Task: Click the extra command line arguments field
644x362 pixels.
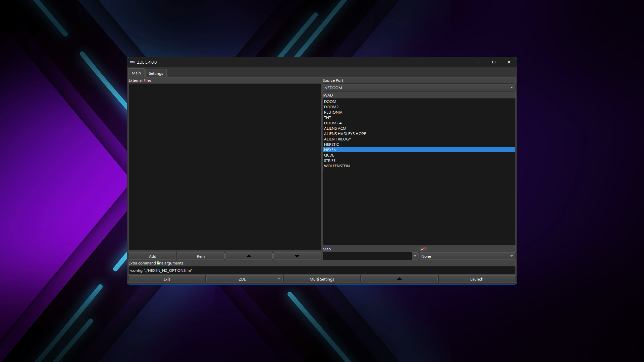Action: [x=321, y=270]
